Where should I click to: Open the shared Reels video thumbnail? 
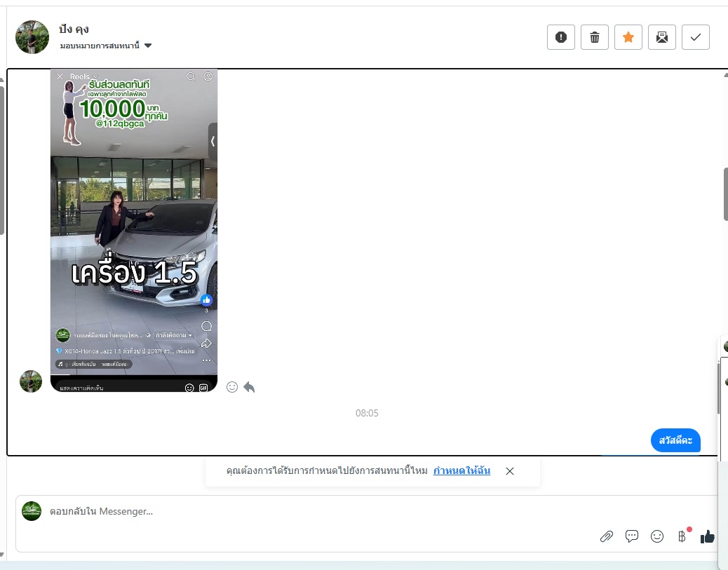(x=134, y=230)
